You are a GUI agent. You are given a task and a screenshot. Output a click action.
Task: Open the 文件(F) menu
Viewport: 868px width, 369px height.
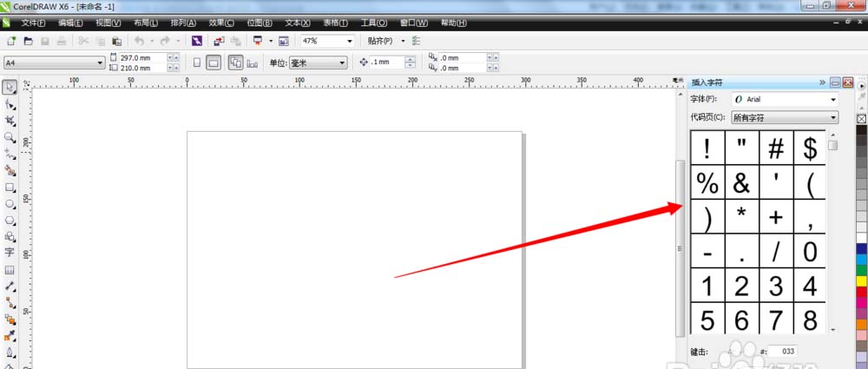click(33, 23)
